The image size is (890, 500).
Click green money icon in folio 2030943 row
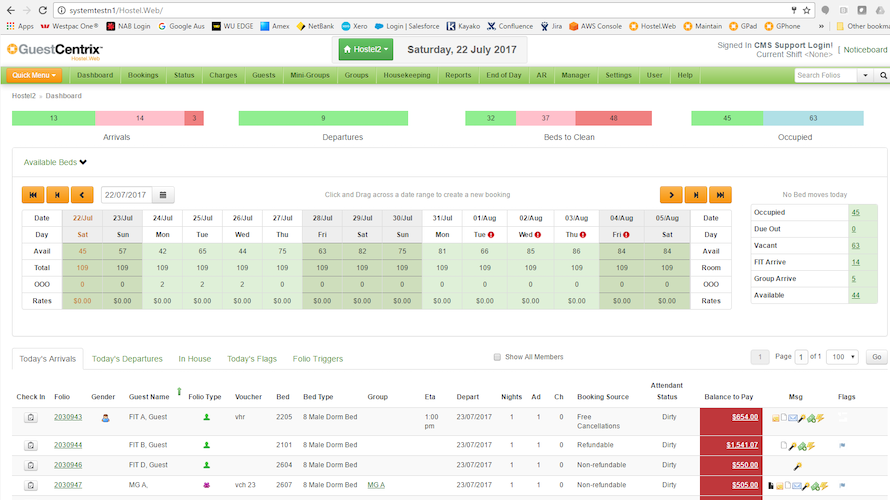click(811, 418)
